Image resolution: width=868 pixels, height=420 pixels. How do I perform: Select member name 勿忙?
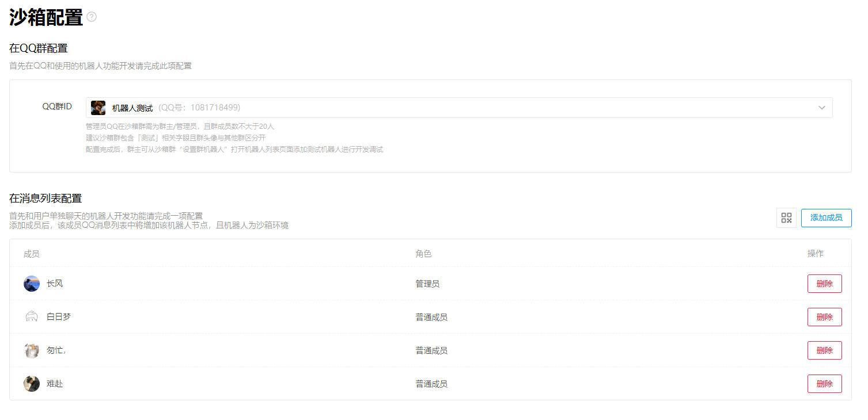click(56, 350)
